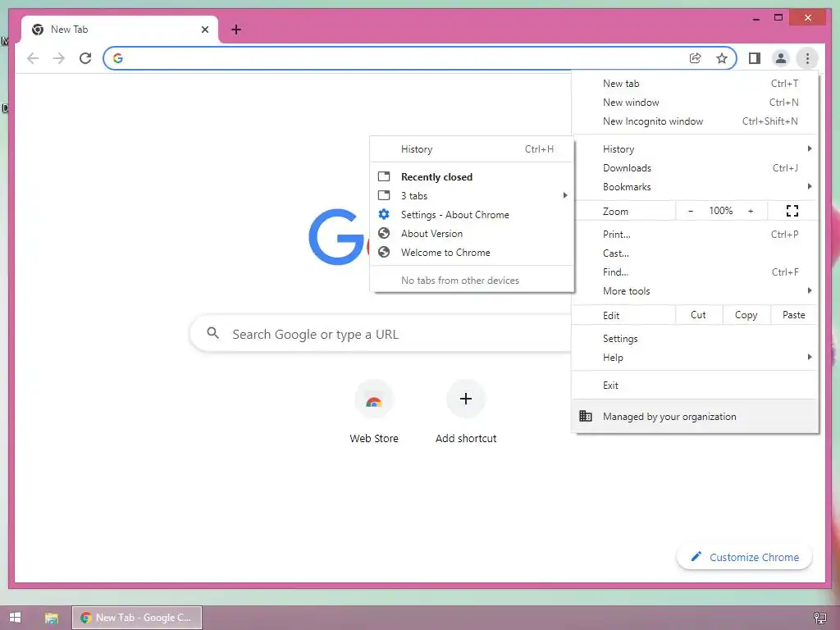The image size is (840, 630).
Task: Select New tab from the menu
Action: [x=695, y=84]
